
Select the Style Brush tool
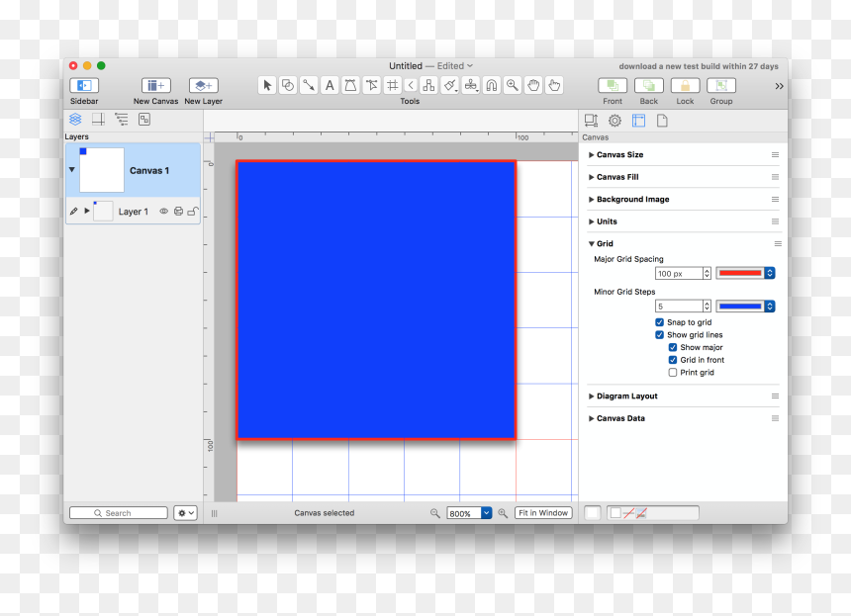pos(450,85)
